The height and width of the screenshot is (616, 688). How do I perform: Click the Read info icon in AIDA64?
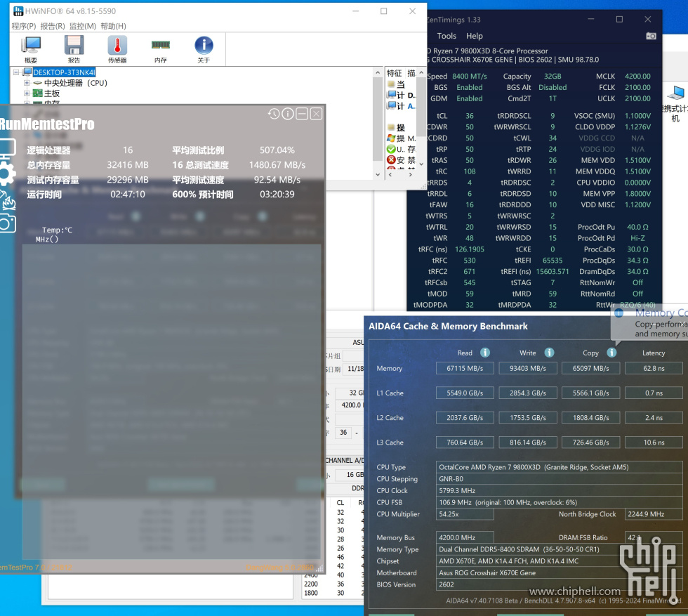[485, 353]
